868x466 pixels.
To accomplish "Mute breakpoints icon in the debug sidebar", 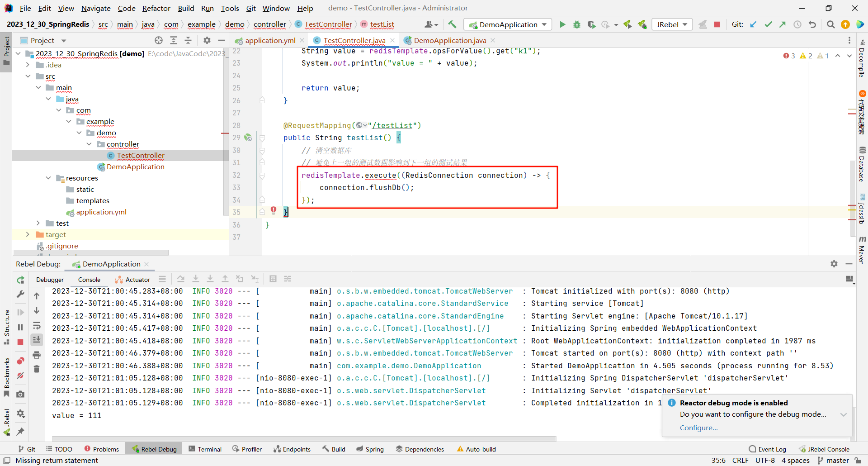I will (20, 376).
